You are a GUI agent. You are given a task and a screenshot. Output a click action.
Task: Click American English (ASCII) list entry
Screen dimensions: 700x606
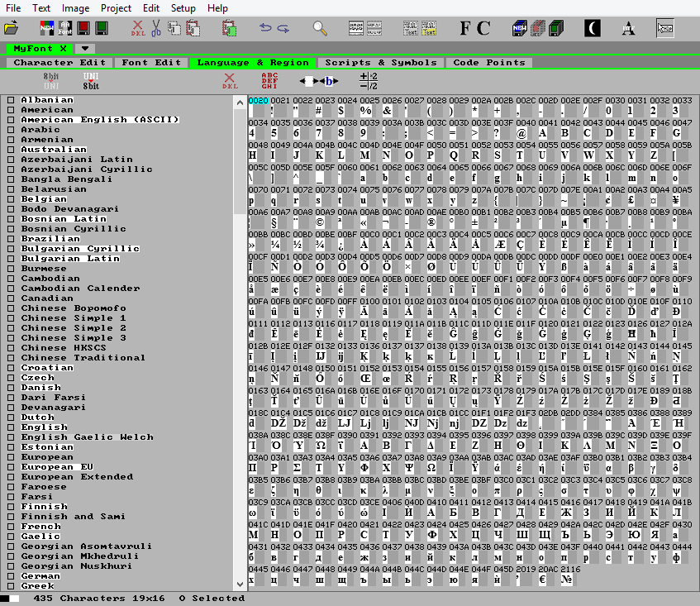pyautogui.click(x=100, y=120)
